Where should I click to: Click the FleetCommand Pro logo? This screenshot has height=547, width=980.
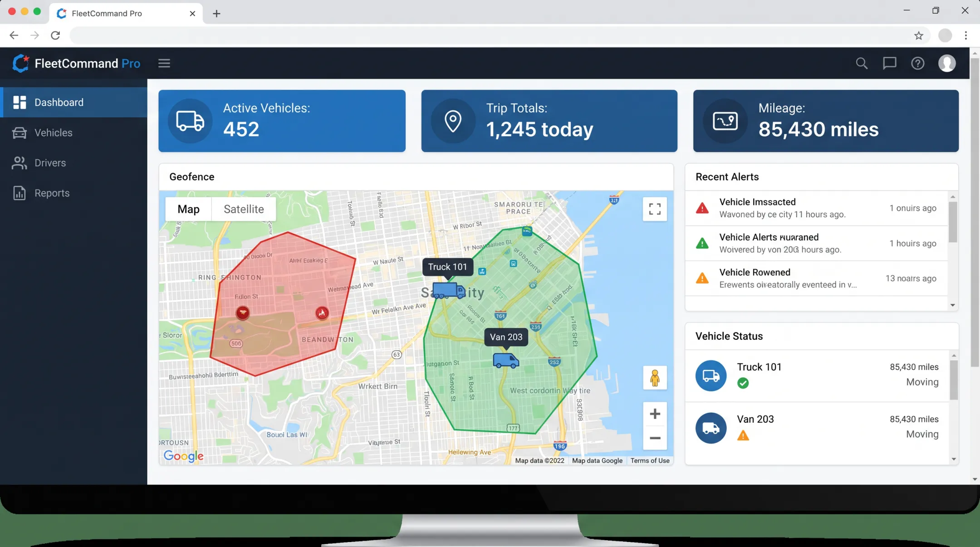(76, 63)
